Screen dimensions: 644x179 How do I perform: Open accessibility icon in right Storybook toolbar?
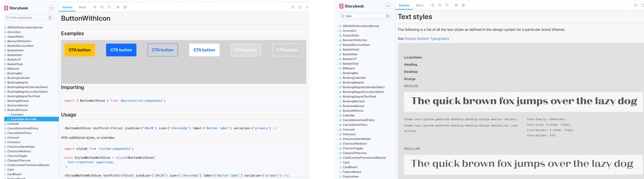click(x=463, y=5)
